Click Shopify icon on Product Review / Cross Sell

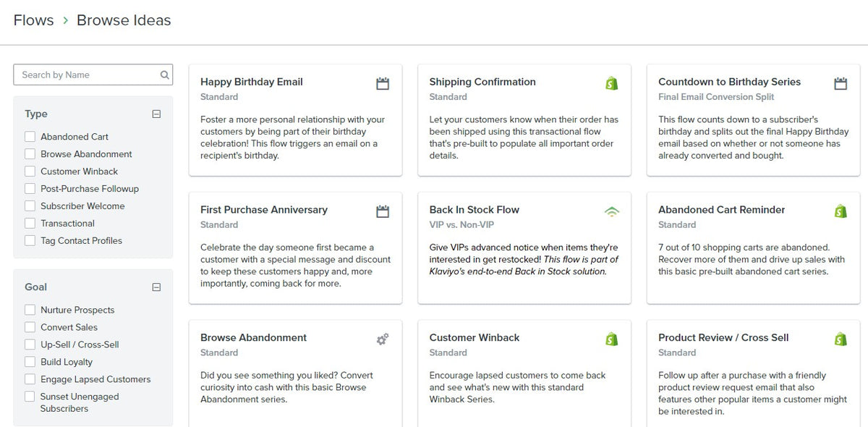pyautogui.click(x=841, y=339)
